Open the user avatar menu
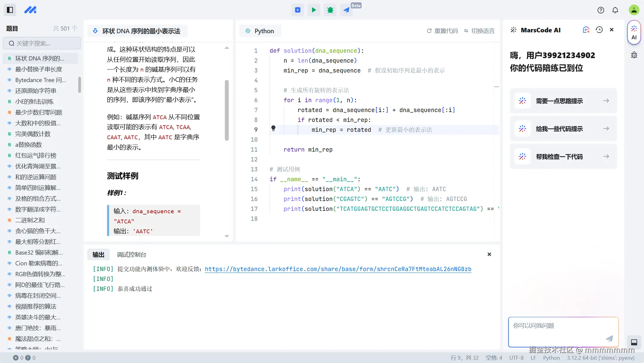The image size is (644, 363). (634, 10)
